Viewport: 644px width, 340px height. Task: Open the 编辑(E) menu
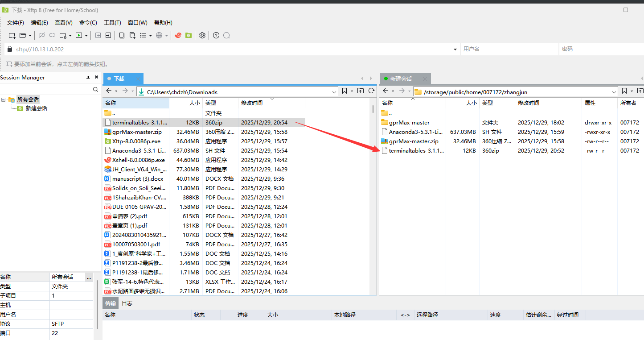[39, 23]
